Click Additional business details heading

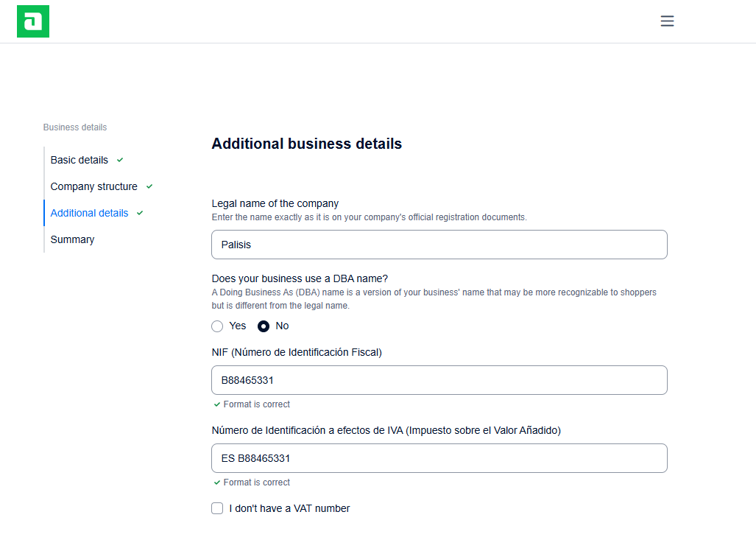[307, 144]
